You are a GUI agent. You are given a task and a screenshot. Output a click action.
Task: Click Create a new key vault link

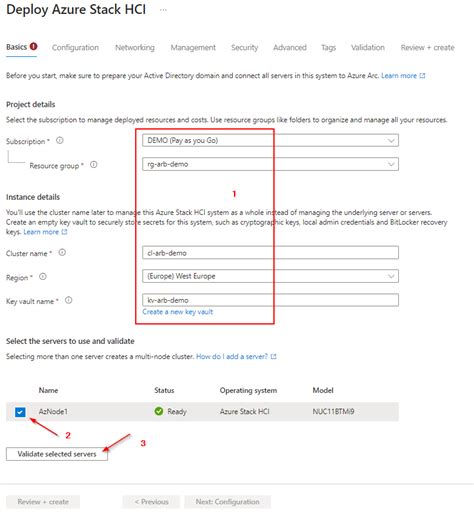[x=177, y=312]
